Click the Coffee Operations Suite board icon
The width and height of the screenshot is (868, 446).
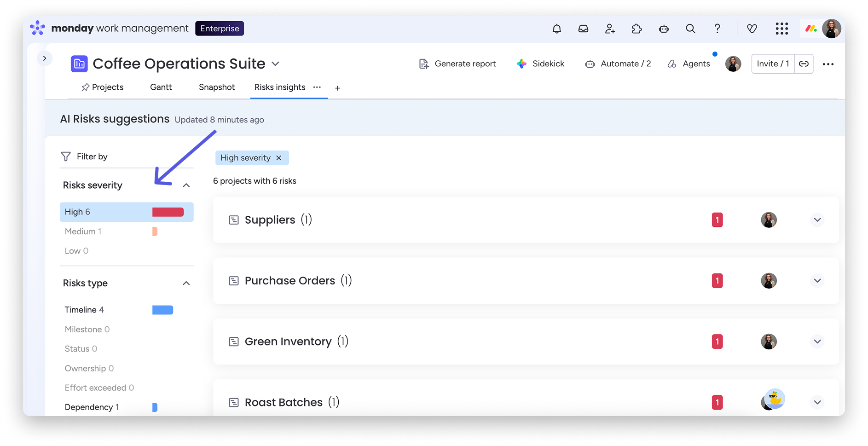pos(79,64)
